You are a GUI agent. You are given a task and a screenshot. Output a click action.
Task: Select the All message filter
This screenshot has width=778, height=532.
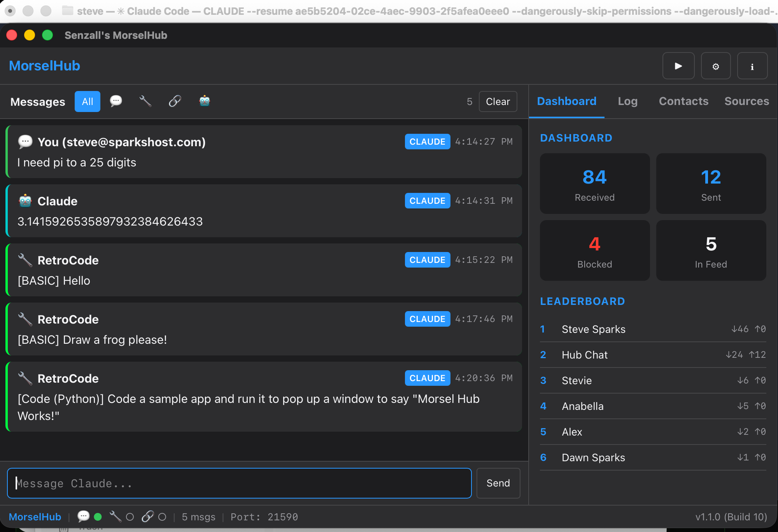[x=87, y=101]
